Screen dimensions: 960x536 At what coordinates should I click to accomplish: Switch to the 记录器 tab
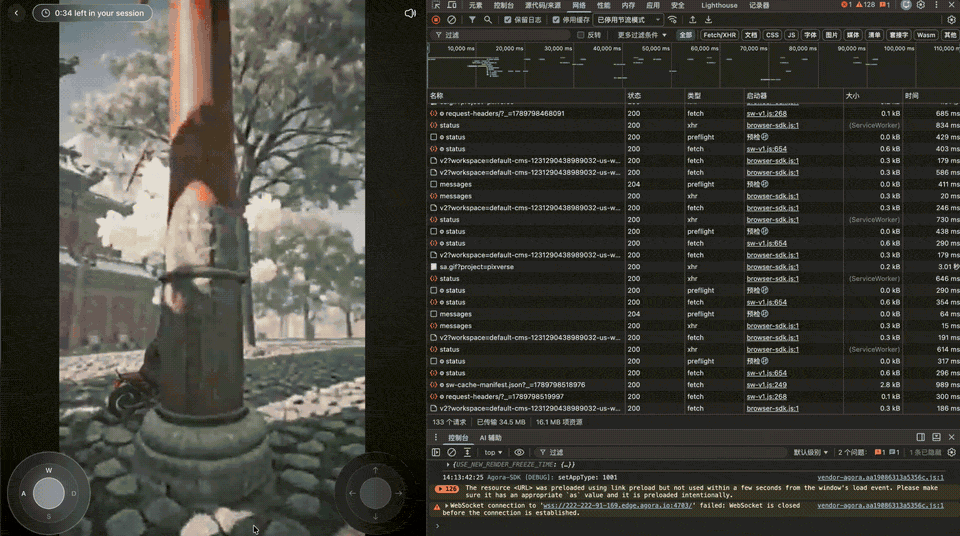(759, 5)
